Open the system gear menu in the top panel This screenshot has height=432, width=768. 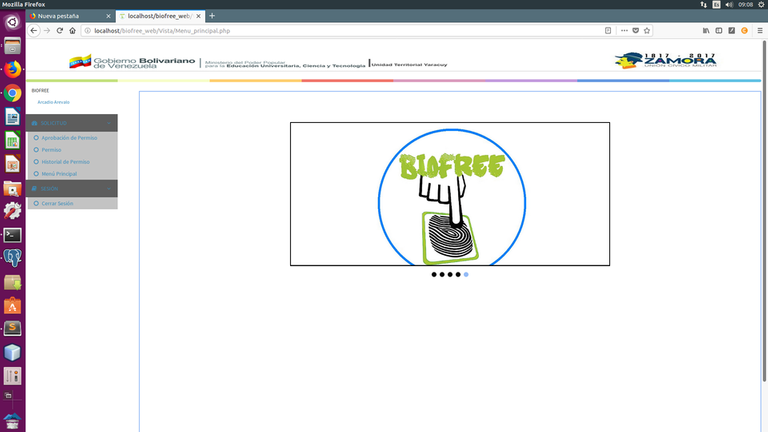(x=761, y=4)
